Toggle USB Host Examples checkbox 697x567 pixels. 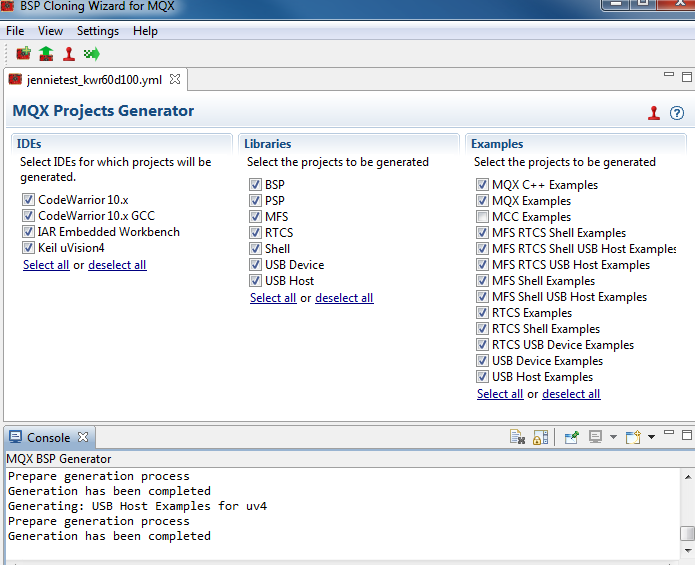482,376
